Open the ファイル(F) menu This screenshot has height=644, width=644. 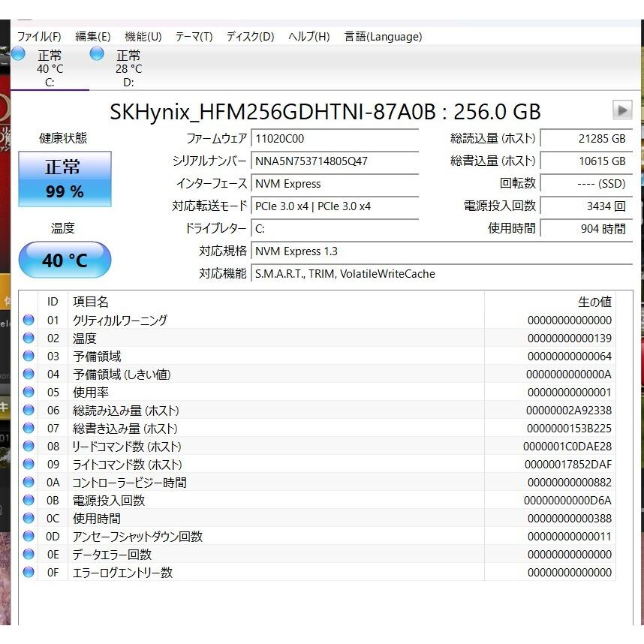point(39,37)
